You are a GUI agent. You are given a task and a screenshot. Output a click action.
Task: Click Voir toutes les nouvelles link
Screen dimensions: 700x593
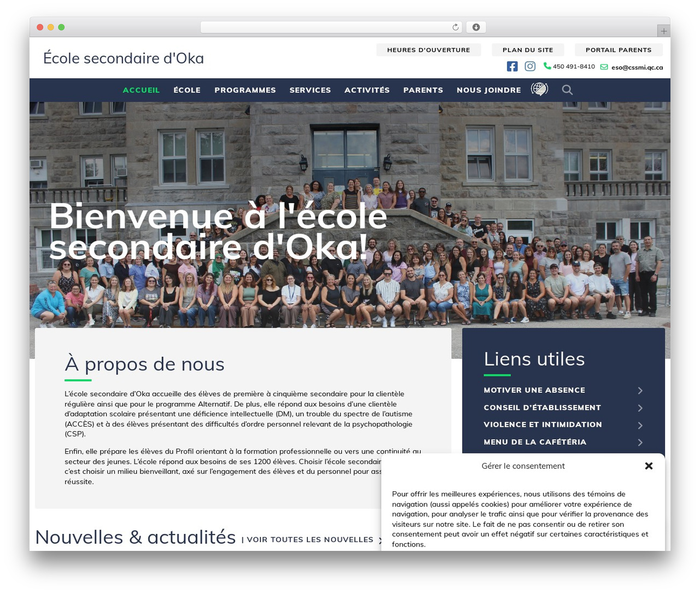click(310, 539)
